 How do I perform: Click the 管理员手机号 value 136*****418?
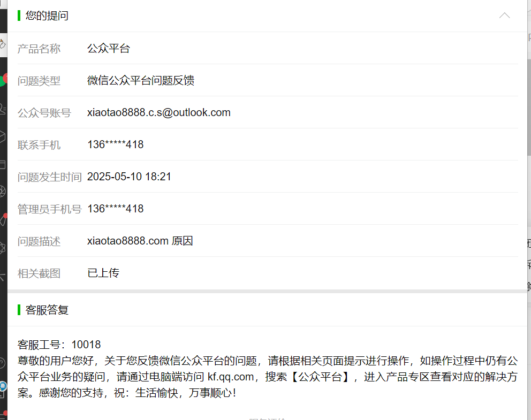coord(116,209)
